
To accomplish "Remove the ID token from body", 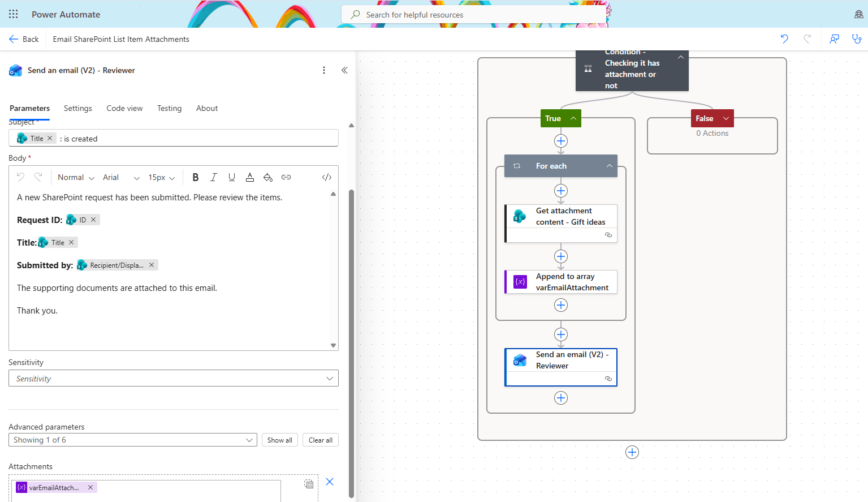I will (x=93, y=220).
